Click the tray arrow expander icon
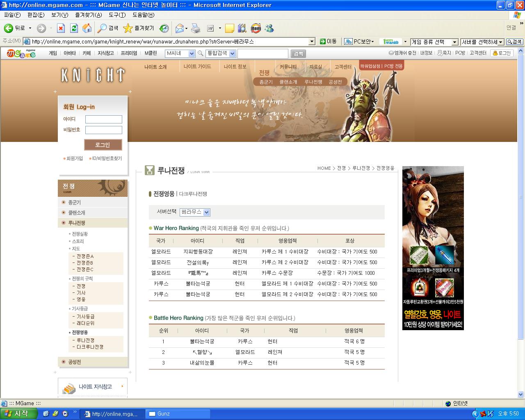Screen dimensions: 525x420 [475, 414]
